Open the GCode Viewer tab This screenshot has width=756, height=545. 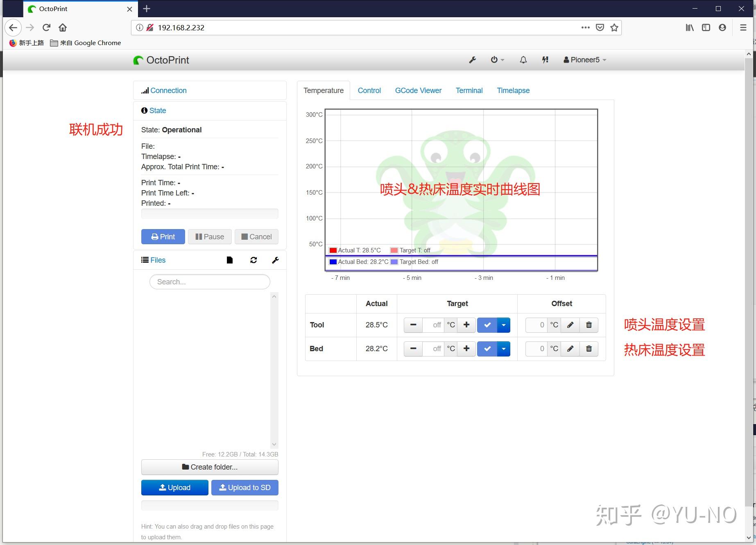pyautogui.click(x=418, y=90)
